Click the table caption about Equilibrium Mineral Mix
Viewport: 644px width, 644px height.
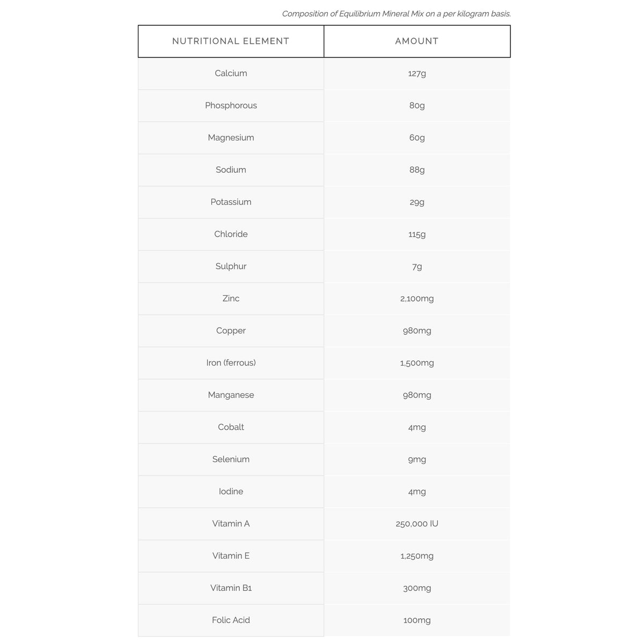(396, 14)
